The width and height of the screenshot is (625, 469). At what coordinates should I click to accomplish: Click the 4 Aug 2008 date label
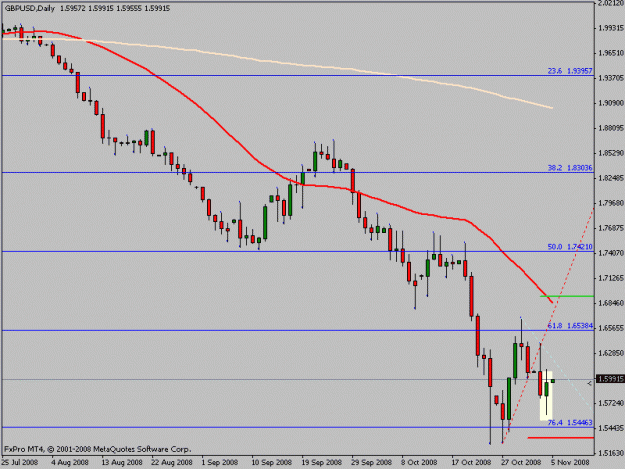coord(71,462)
